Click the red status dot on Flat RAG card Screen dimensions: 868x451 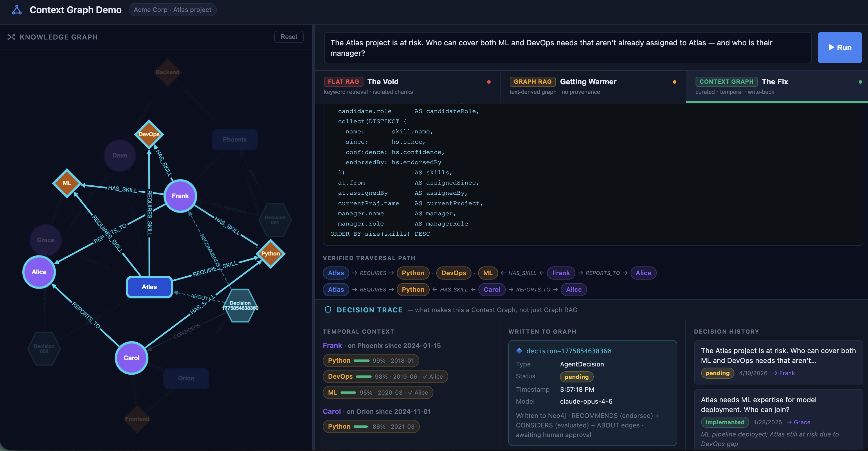coord(489,82)
